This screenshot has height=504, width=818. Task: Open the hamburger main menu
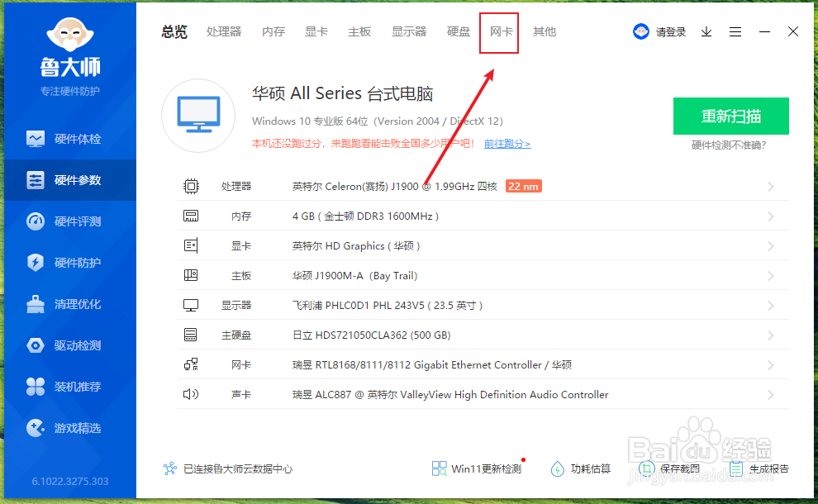pyautogui.click(x=735, y=32)
